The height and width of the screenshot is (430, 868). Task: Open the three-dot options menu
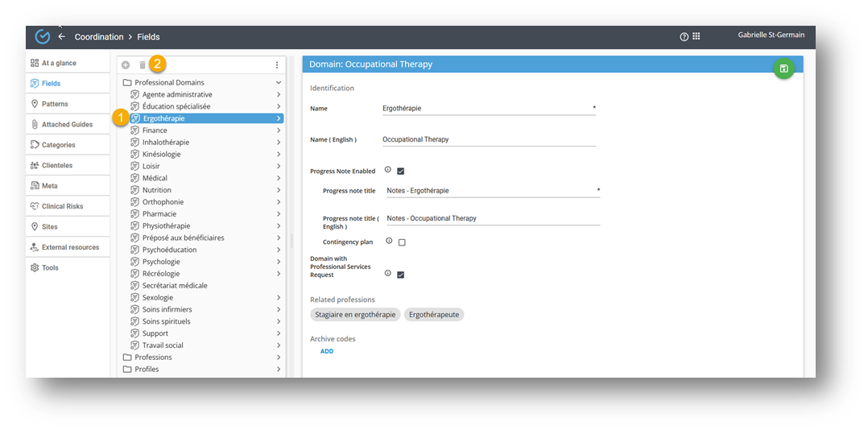click(x=277, y=65)
